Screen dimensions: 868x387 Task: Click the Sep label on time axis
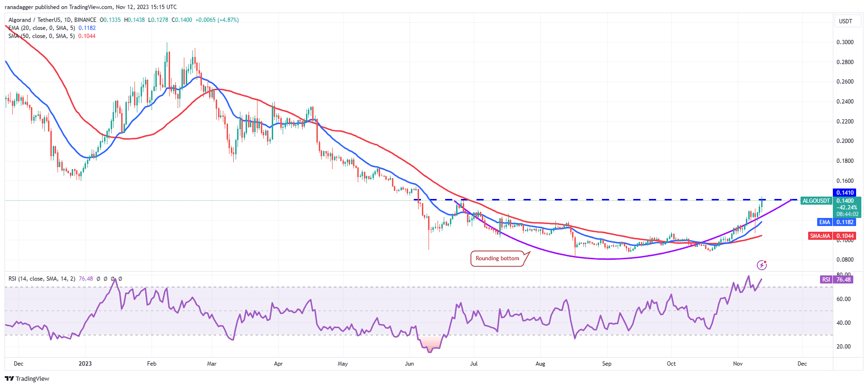(607, 364)
